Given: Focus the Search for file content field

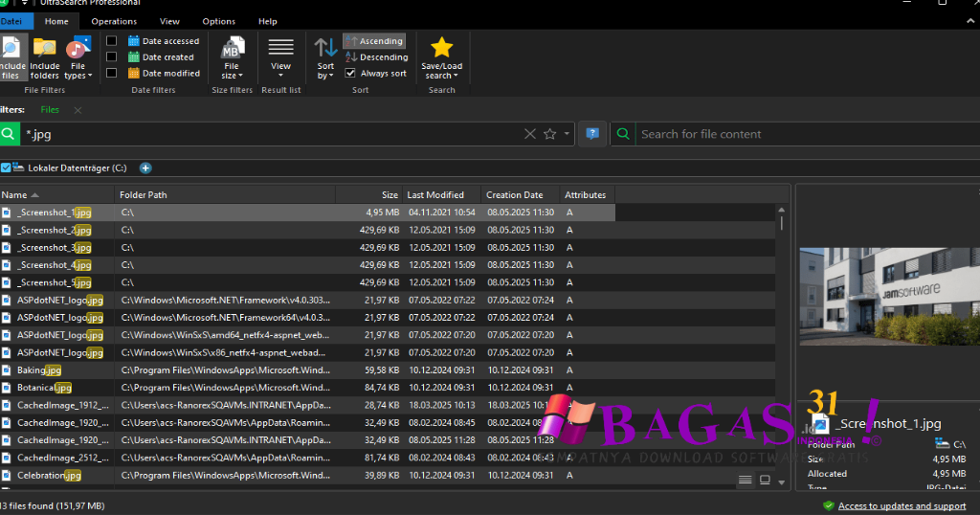Looking at the screenshot, I should click(808, 134).
